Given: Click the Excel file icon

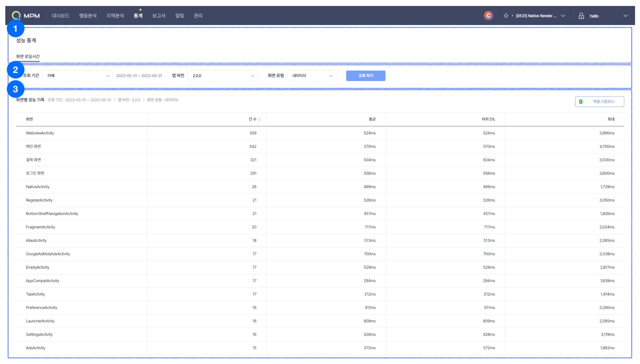Looking at the screenshot, I should tap(581, 102).
